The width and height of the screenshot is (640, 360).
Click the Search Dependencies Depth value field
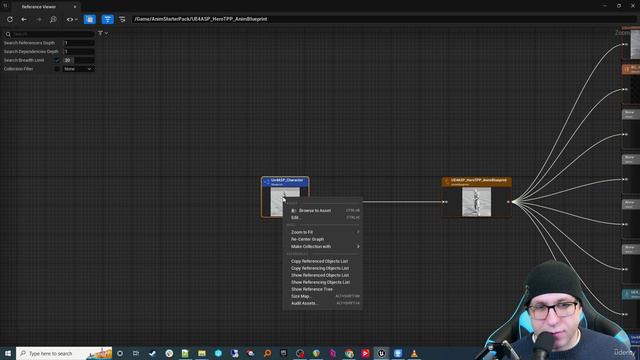[79, 51]
